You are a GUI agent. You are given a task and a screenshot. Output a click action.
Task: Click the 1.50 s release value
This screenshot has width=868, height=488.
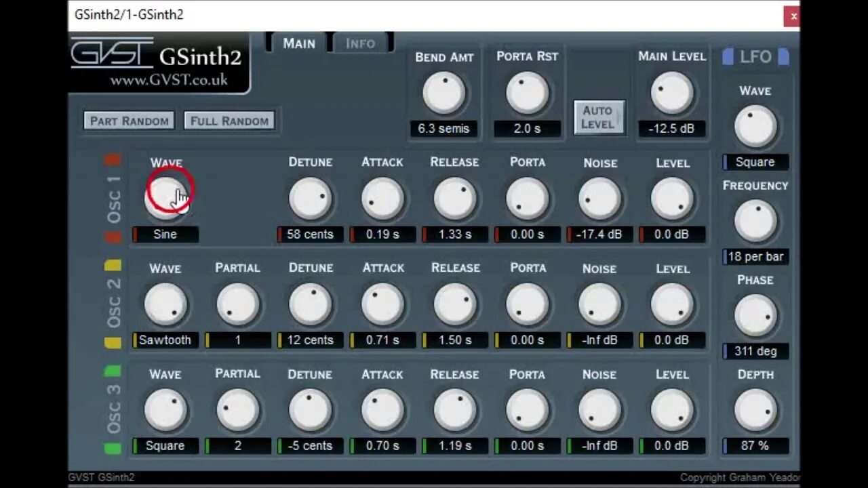[455, 340]
